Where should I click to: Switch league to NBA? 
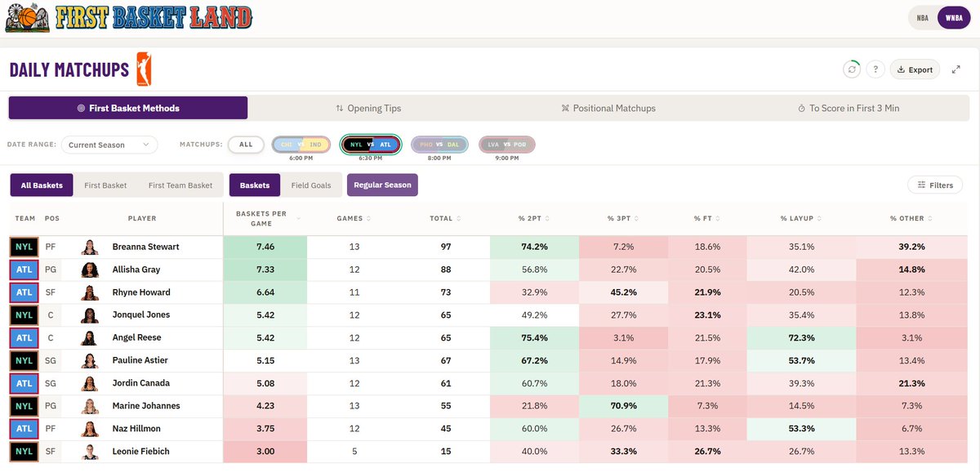click(922, 18)
